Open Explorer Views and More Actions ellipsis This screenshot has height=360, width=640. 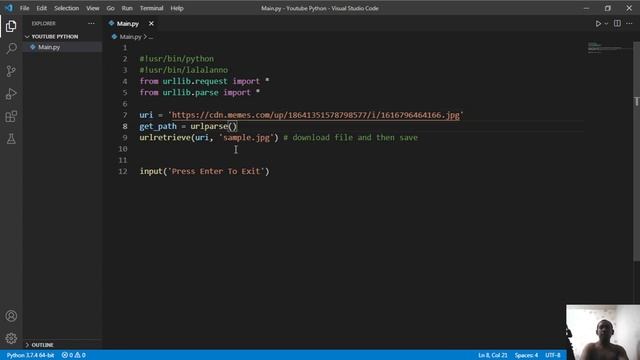[x=91, y=24]
